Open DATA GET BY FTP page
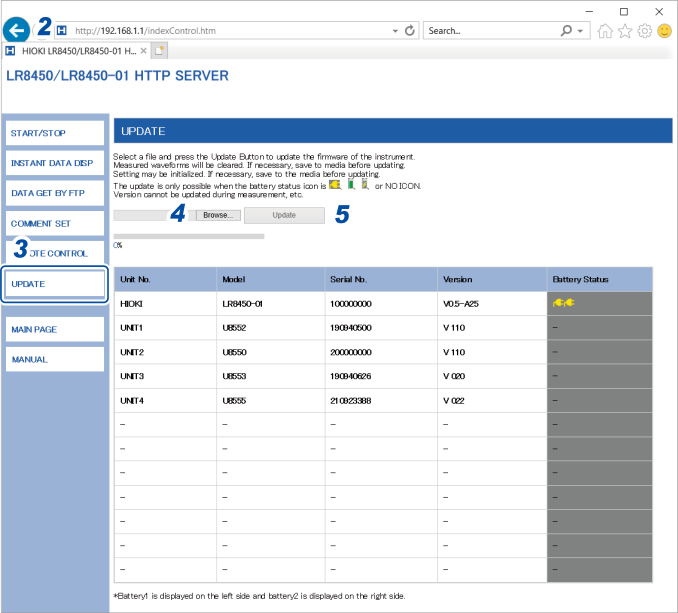 [x=55, y=193]
